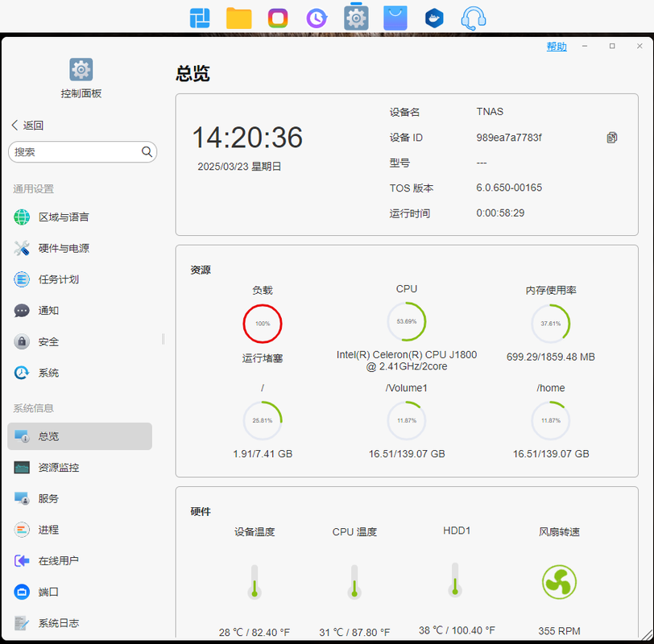Open 硬件与电源 settings entry
The image size is (654, 644).
click(64, 249)
